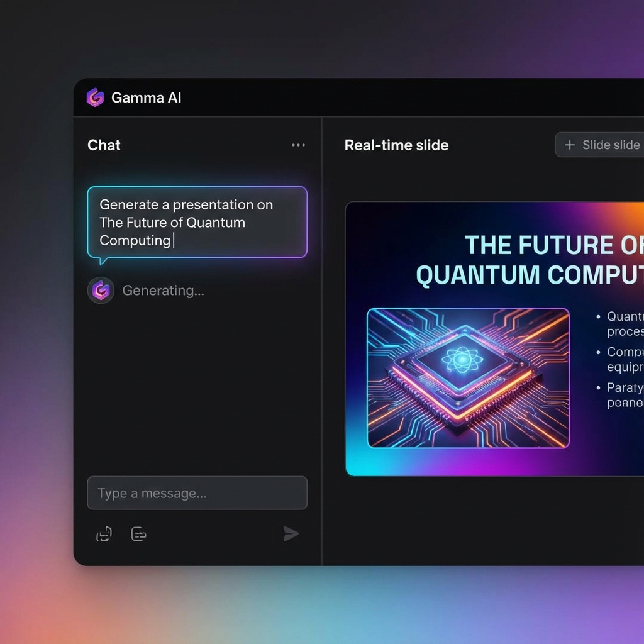Switch to the Real-time slide panel
This screenshot has width=644, height=644.
tap(396, 145)
